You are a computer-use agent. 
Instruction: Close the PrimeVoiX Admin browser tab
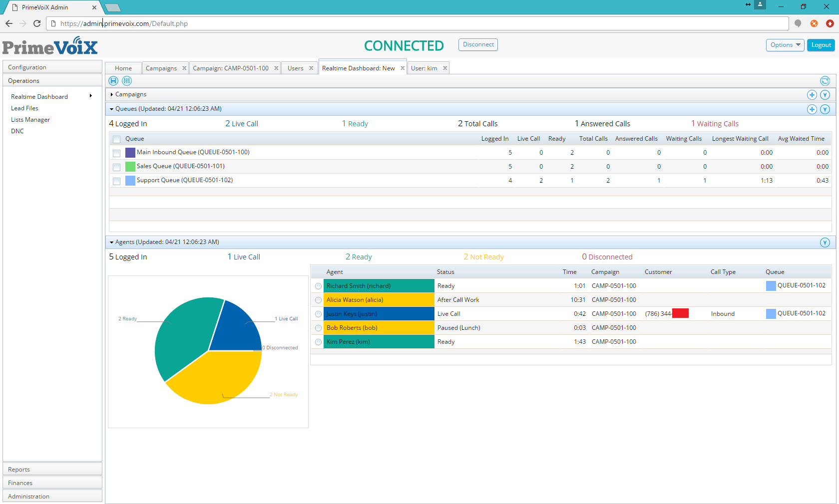click(94, 7)
